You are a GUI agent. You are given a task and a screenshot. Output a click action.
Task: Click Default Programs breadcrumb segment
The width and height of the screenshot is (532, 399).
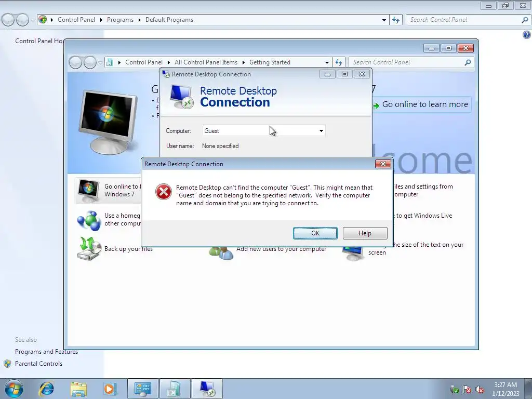[x=169, y=20]
